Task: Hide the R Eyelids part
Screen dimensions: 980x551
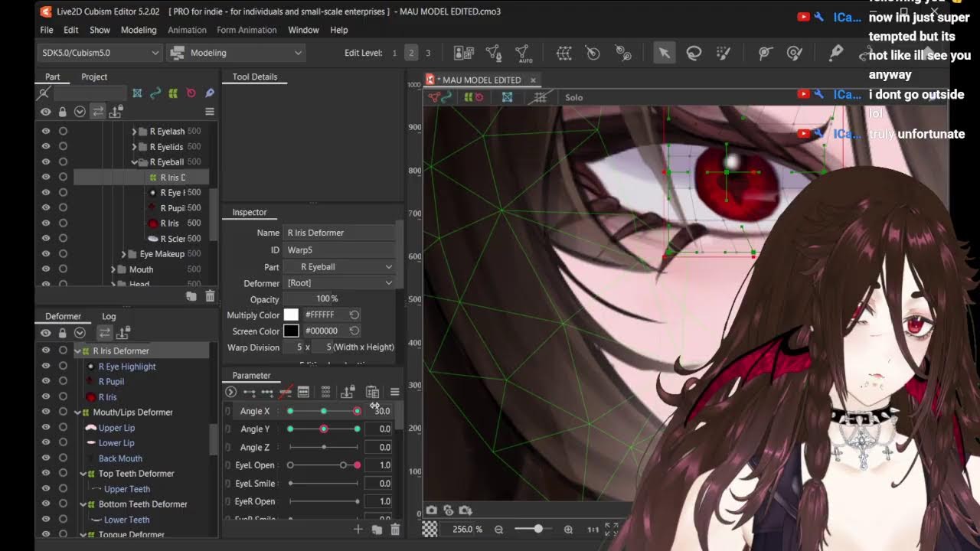Action: [45, 146]
